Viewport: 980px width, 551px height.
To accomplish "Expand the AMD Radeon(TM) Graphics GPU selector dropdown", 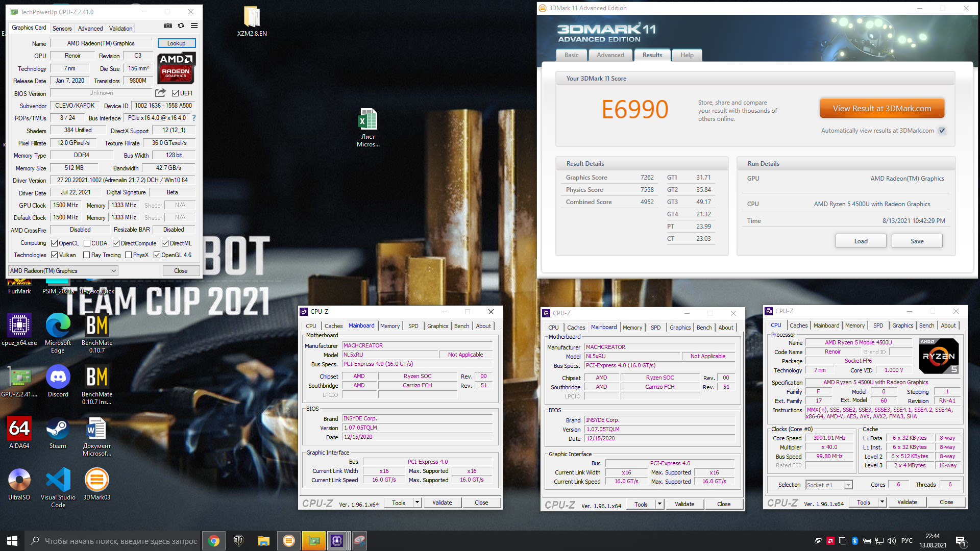I will pyautogui.click(x=63, y=271).
